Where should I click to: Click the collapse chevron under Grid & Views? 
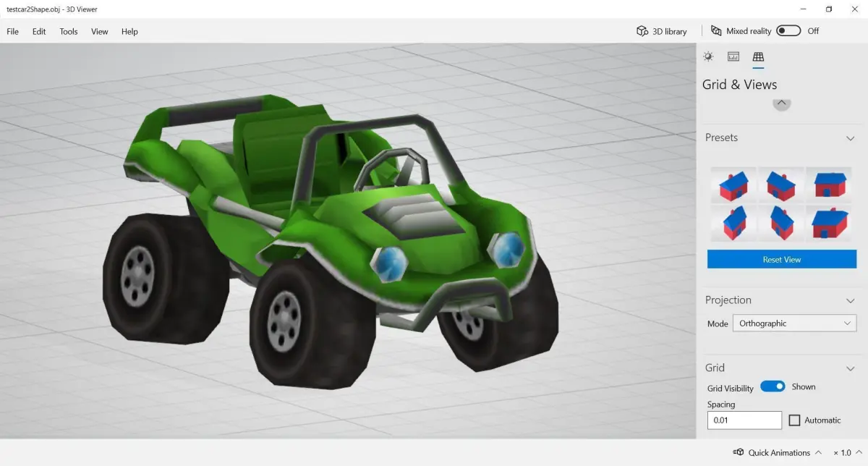(781, 103)
